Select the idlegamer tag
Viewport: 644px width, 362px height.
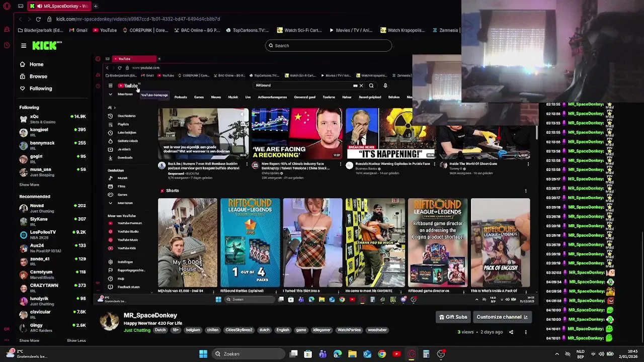point(321,330)
